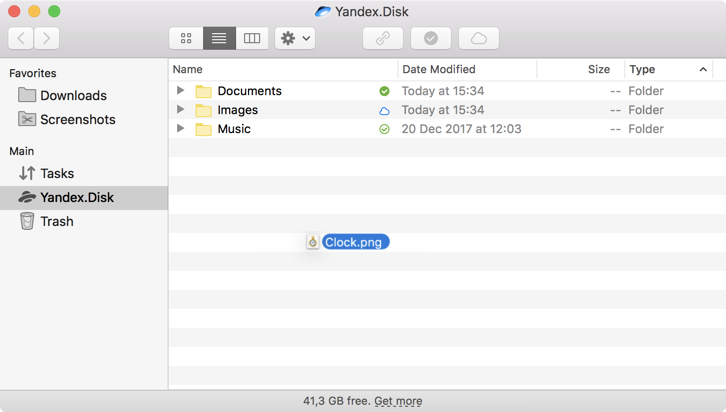Open Downloads folder in Favorites
Viewport: 726px width, 412px height.
[73, 95]
